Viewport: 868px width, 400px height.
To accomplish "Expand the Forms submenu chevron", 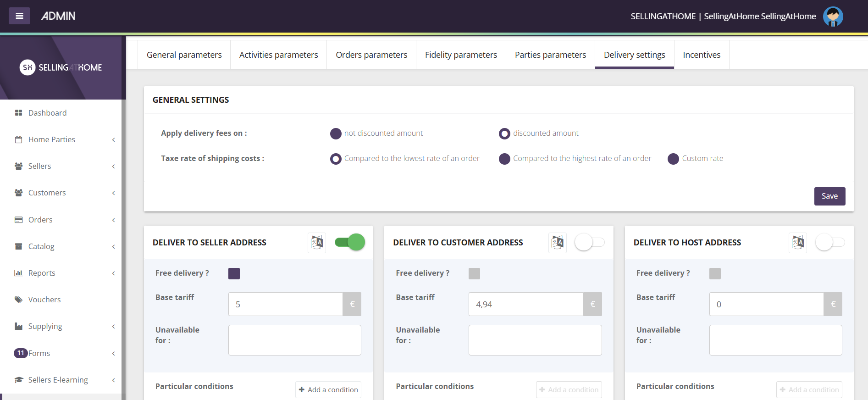I will coord(113,353).
